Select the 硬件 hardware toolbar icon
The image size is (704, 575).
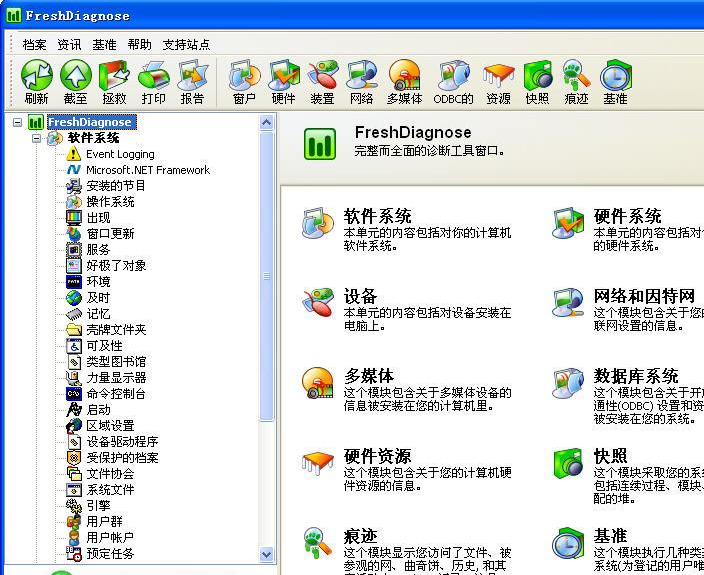click(x=284, y=75)
